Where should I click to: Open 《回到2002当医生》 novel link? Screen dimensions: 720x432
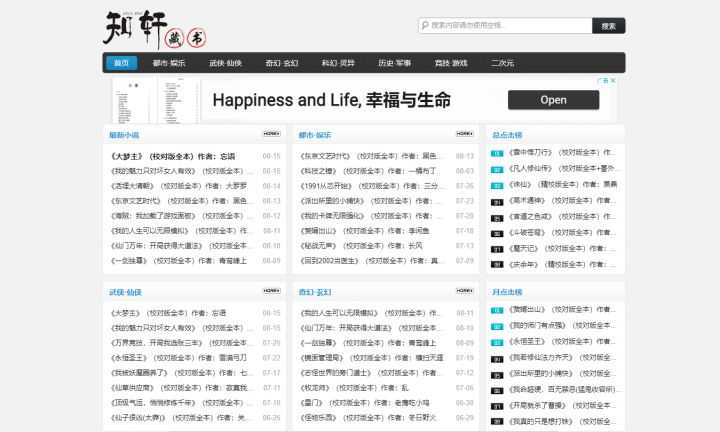tap(371, 260)
